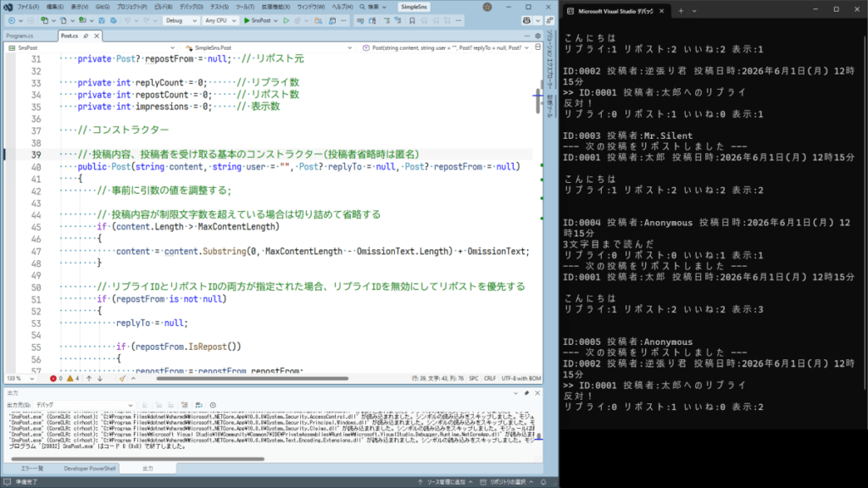Viewport: 868px width, 488px height.
Task: Open the デバッグ(D) menu
Action: coord(191,7)
